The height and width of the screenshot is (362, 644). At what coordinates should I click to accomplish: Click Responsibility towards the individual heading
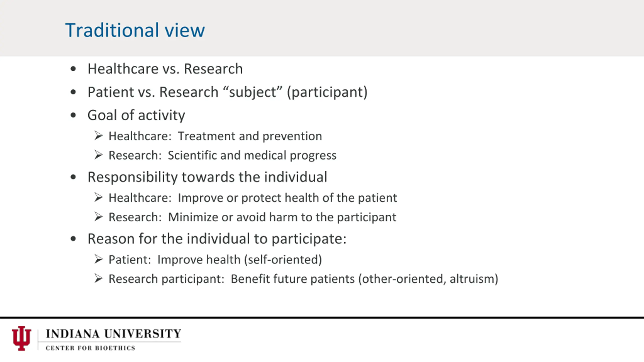[207, 177]
